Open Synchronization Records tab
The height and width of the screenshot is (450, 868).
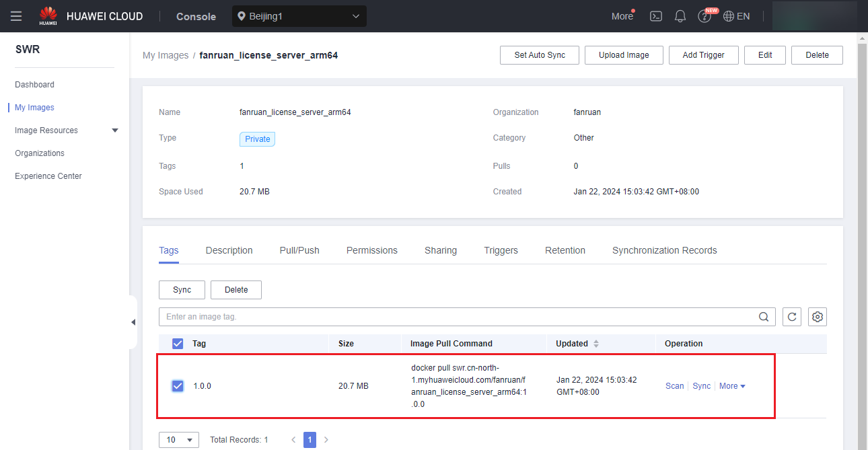coord(665,250)
